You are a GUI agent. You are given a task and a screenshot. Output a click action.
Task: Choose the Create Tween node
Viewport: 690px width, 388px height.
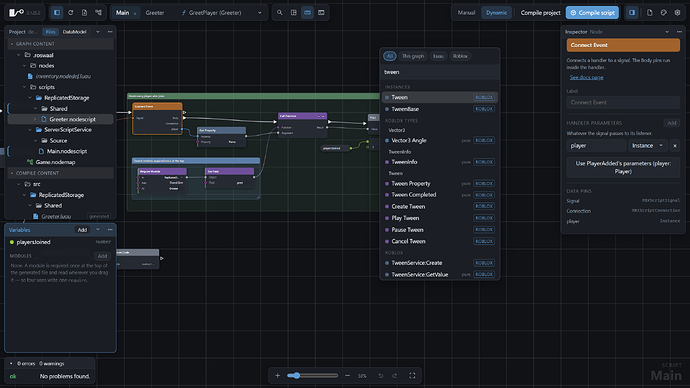(440, 206)
